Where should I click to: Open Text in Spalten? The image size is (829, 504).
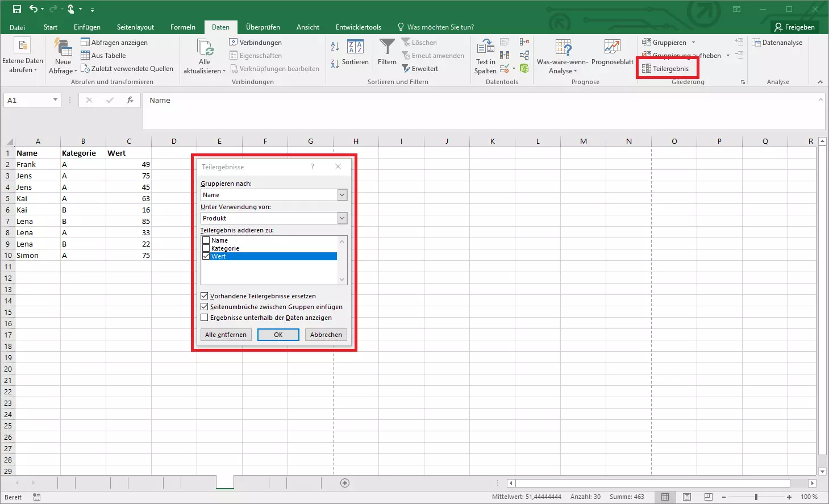coord(485,57)
